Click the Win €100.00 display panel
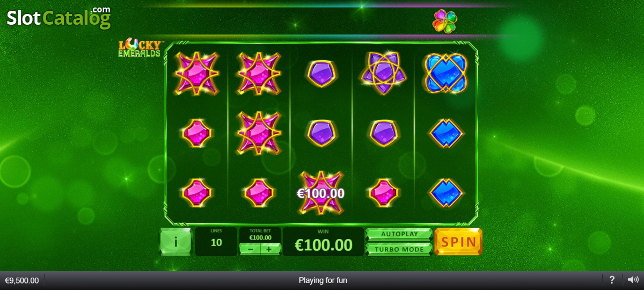The height and width of the screenshot is (290, 644). pos(324,241)
